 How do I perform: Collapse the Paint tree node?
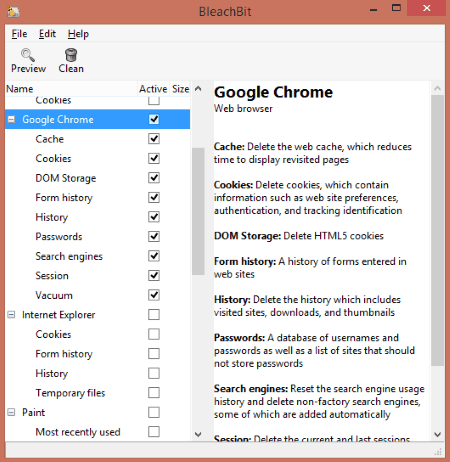[x=11, y=412]
